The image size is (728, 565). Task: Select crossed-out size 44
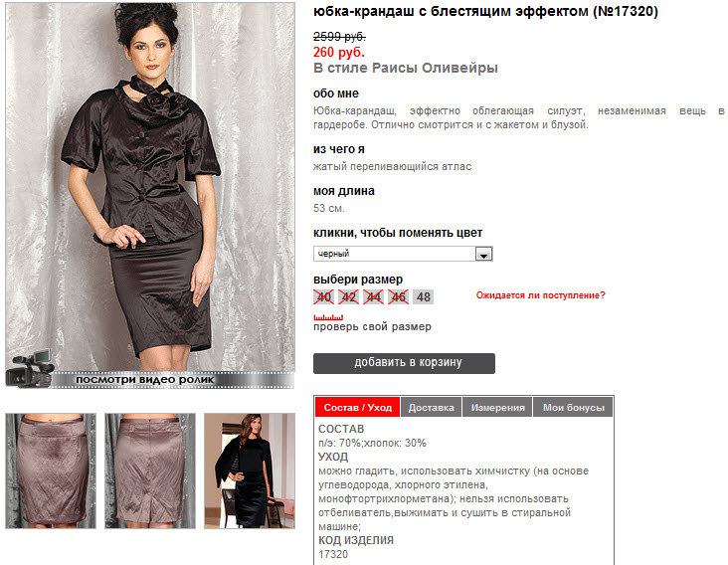(x=373, y=297)
